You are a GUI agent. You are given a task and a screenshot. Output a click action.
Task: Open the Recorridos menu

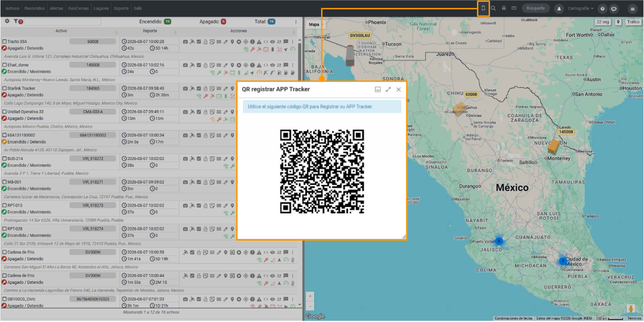(34, 9)
